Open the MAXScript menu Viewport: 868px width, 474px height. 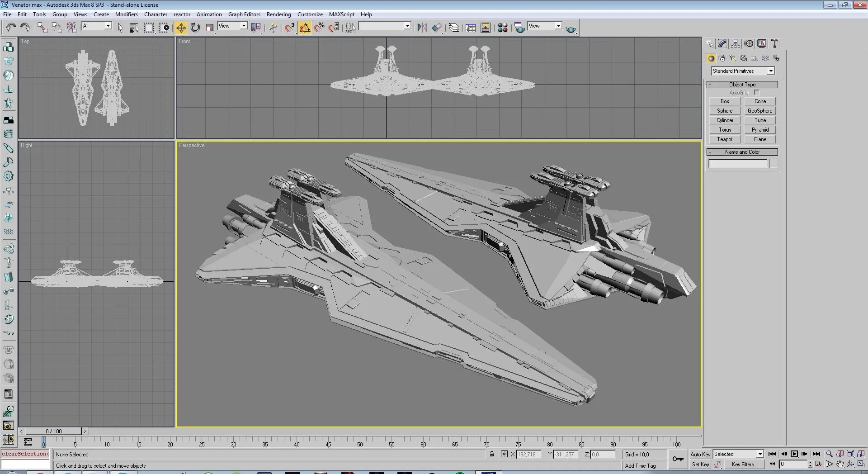click(x=341, y=14)
